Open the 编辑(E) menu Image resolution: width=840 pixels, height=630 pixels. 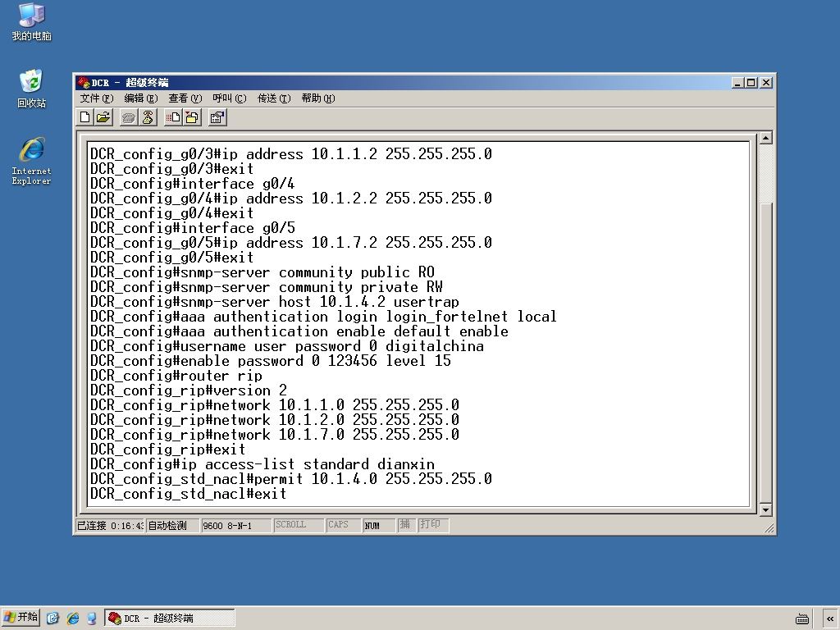coord(141,98)
